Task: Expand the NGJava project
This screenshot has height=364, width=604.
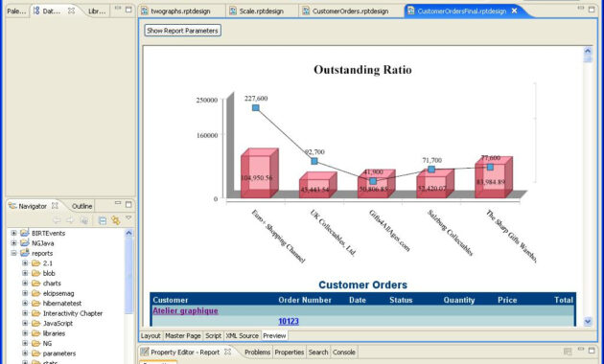Action: [13, 243]
